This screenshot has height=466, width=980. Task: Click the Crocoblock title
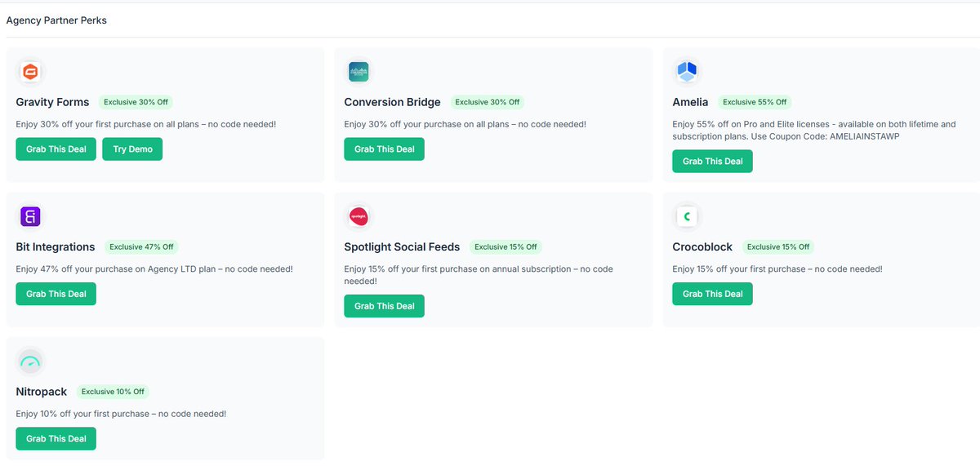click(x=702, y=246)
